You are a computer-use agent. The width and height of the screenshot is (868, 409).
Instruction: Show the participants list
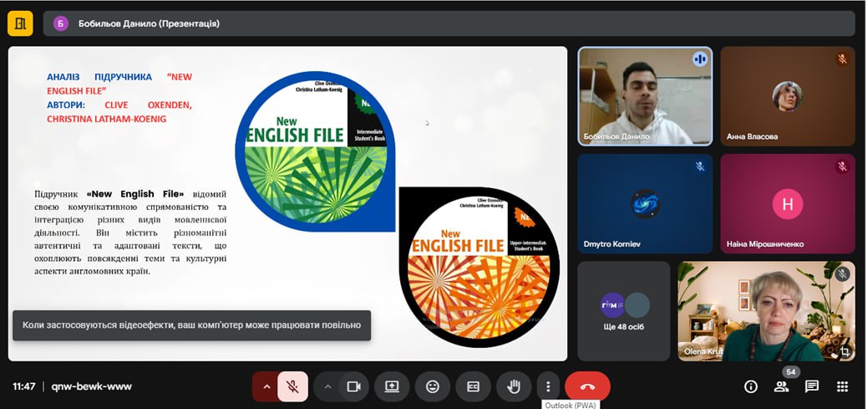point(781,386)
